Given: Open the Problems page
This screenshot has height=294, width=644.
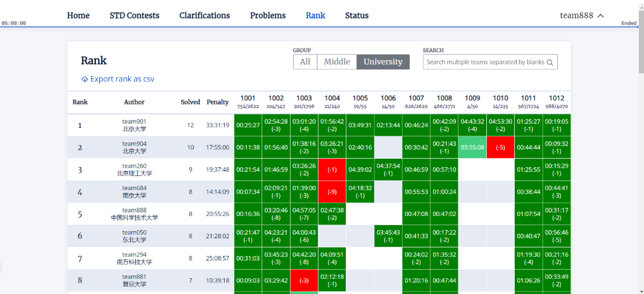Looking at the screenshot, I should 268,15.
